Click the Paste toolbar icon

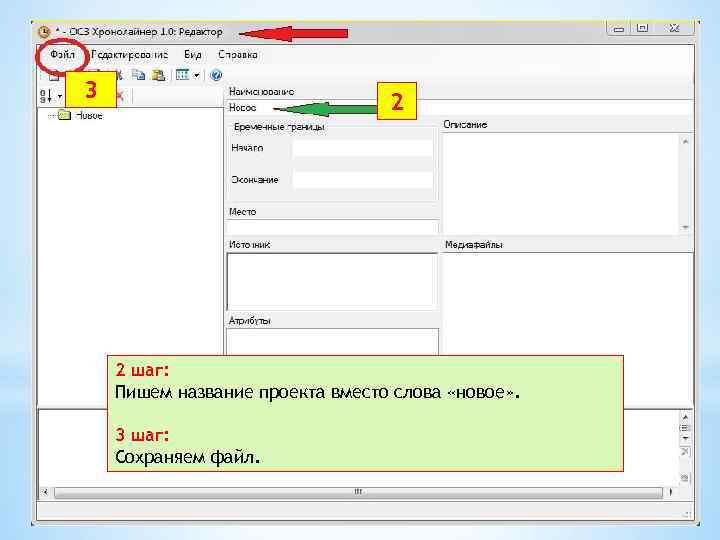(158, 74)
